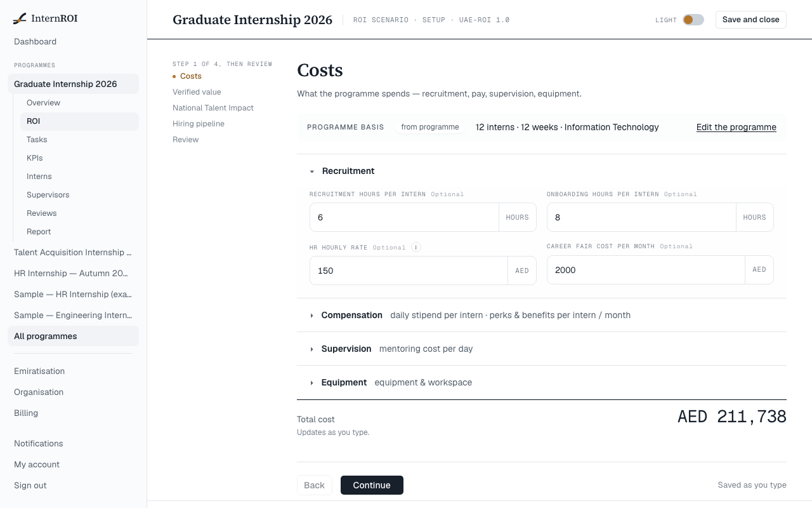Open the Overview sub-item
This screenshot has height=508, width=812.
[79, 103]
